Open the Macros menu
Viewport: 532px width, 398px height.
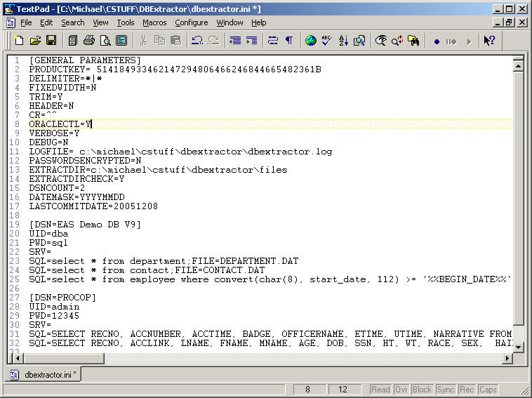coord(154,22)
